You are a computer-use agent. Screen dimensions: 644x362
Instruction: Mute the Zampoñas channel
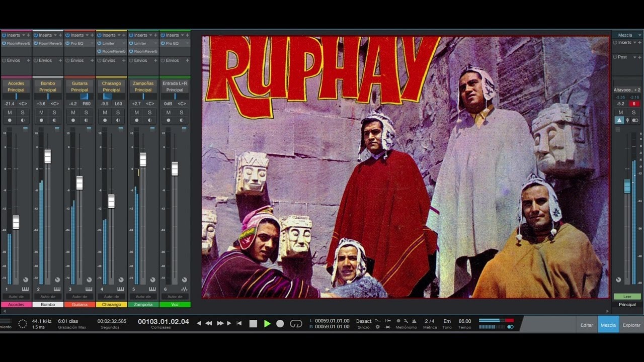[x=136, y=113]
